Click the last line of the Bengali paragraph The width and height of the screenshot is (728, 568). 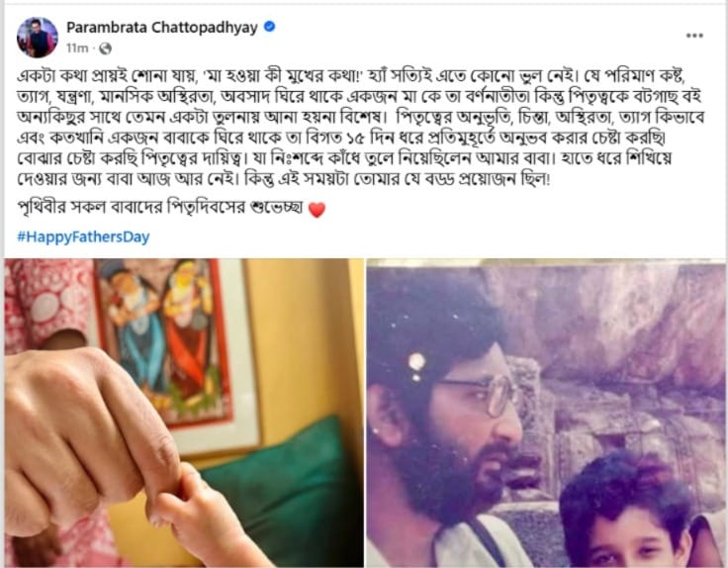click(283, 179)
